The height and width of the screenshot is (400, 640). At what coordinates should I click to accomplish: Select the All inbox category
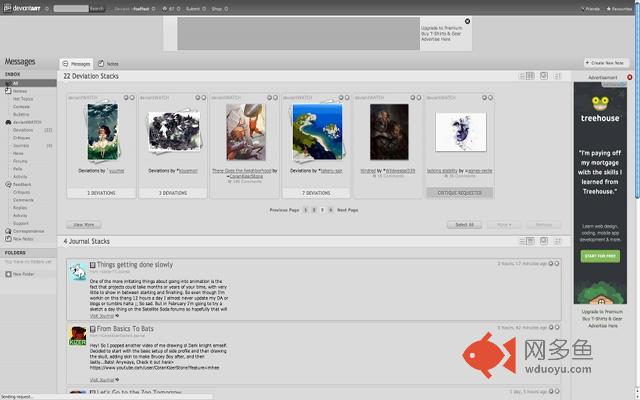[x=28, y=83]
